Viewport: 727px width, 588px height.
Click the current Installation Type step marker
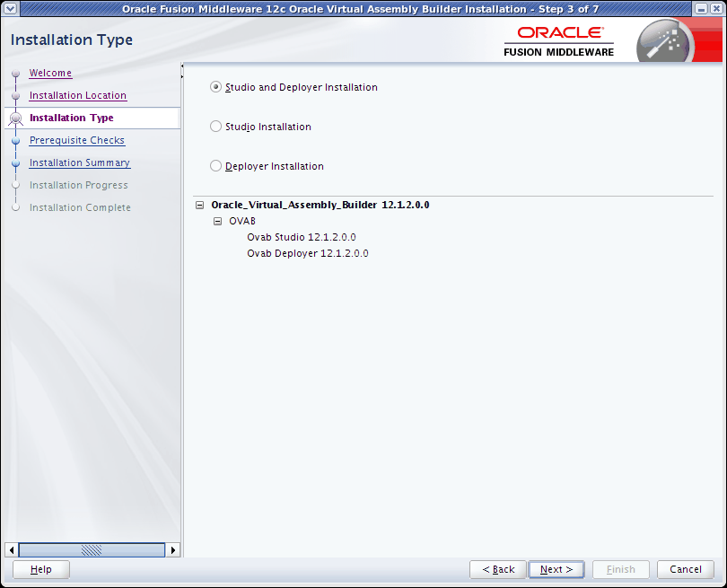click(x=16, y=118)
